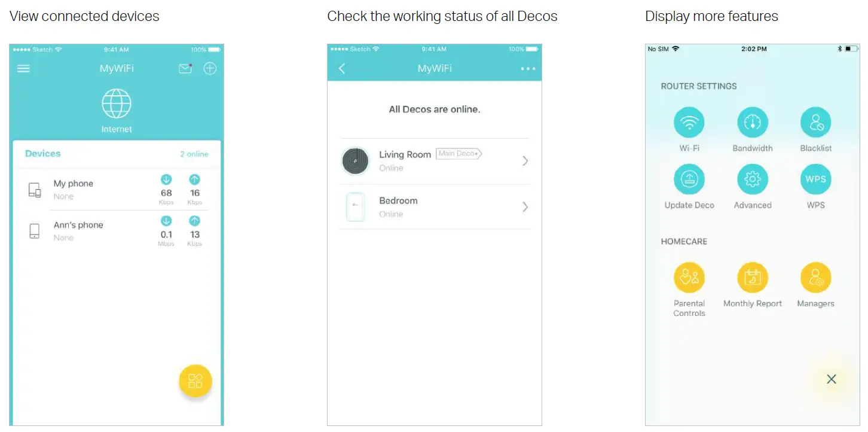Open Wi-Fi router settings
This screenshot has width=868, height=432.
(x=689, y=123)
